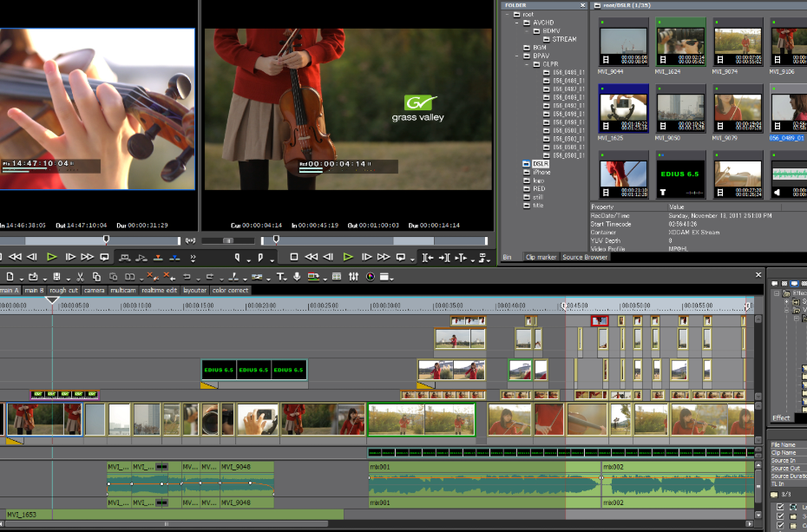Click the Add cut point icon
The height and width of the screenshot is (532, 807).
pyautogui.click(x=233, y=277)
